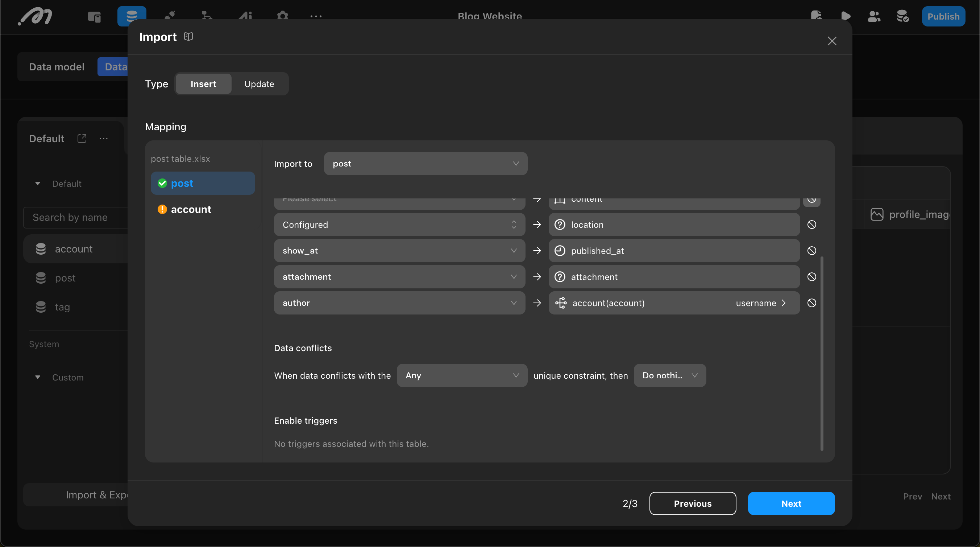
Task: Open the Do nothing conflict action dropdown
Action: pos(669,375)
